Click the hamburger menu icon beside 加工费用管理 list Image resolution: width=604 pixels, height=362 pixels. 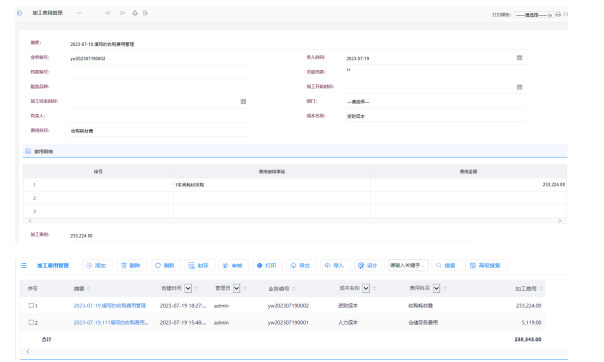pyautogui.click(x=24, y=265)
